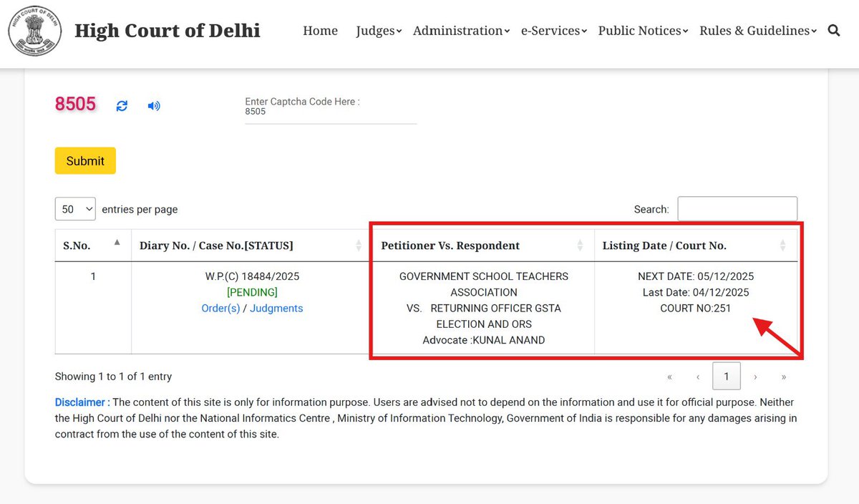The height and width of the screenshot is (504, 859).
Task: Go to next page of results
Action: click(x=755, y=377)
